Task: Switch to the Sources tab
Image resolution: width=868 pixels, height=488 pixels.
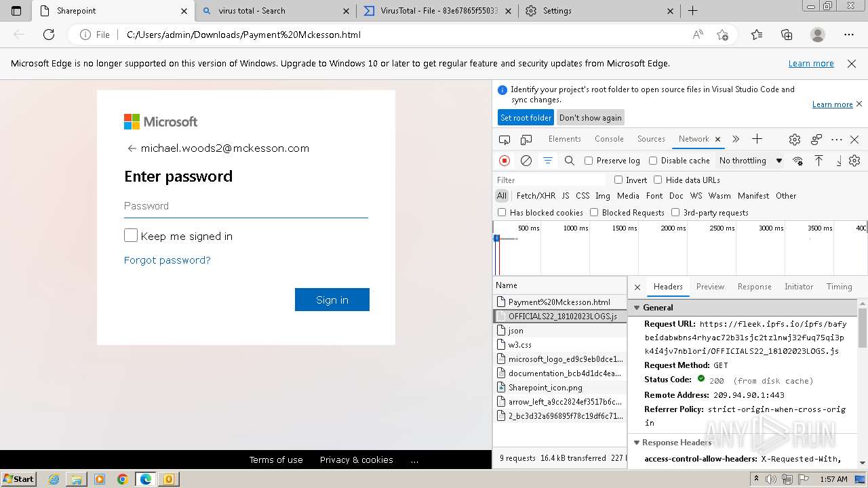Action: coord(651,139)
